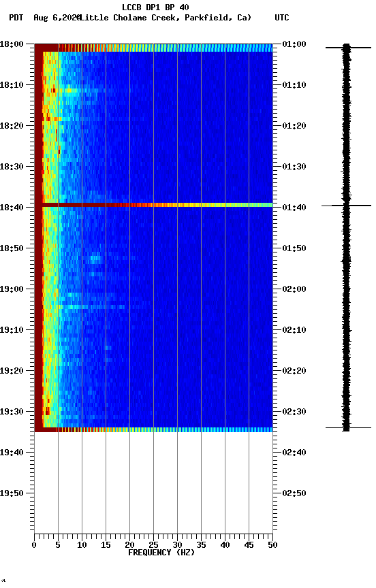Click the 40 Hz frequency axis label
376x588 pixels.
[x=225, y=545]
